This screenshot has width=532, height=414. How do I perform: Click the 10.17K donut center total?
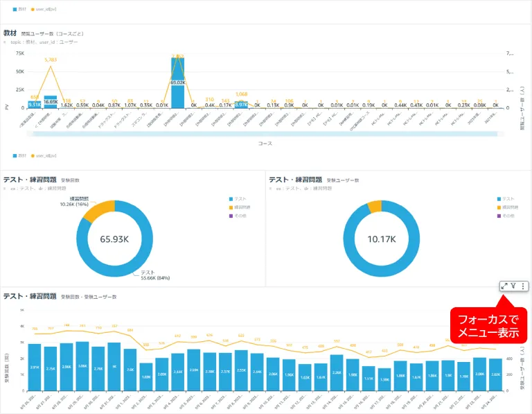click(x=382, y=239)
